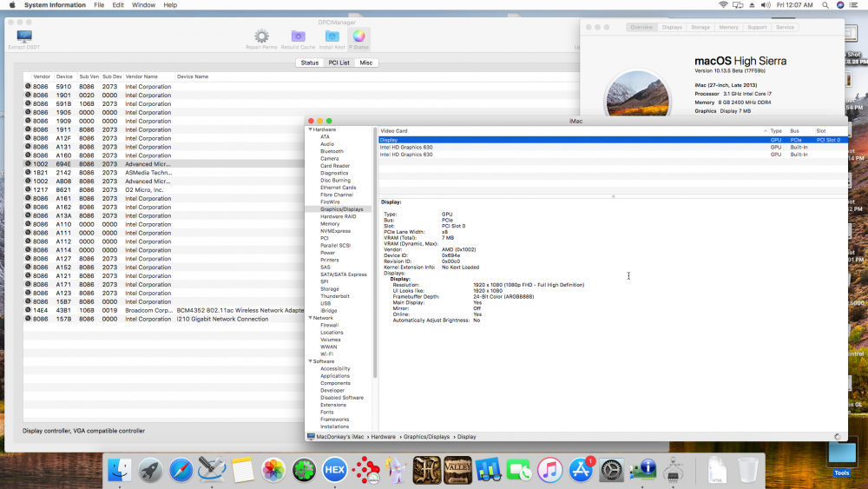Click P States color wheel in DPCIManager
868x489 pixels.
[x=358, y=39]
